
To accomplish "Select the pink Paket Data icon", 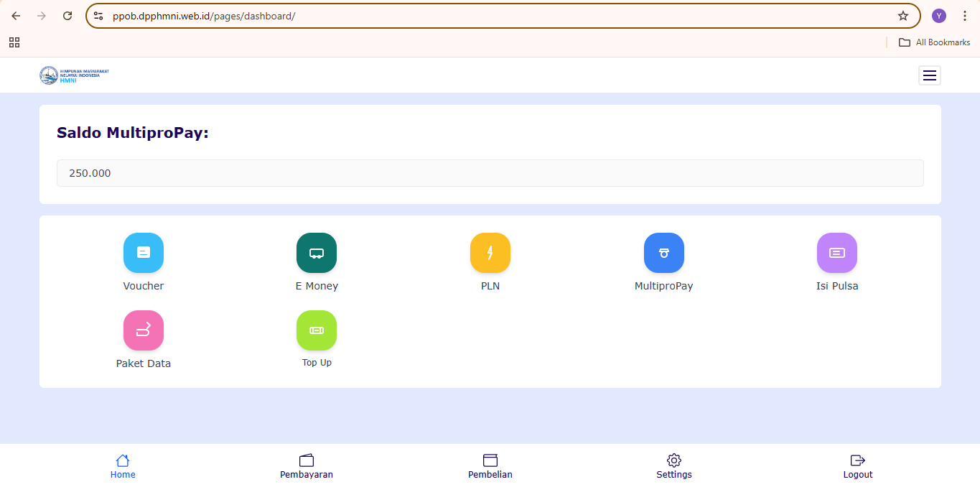I will click(x=144, y=330).
